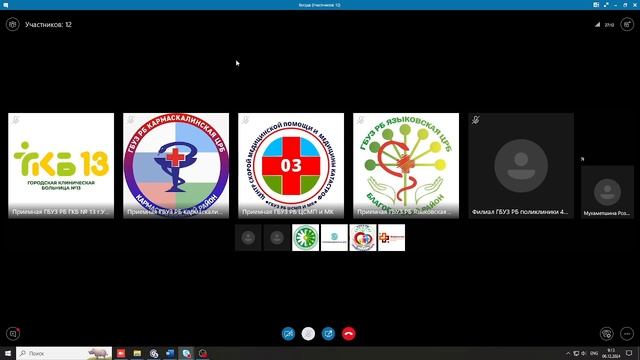The width and height of the screenshot is (640, 360).
Task: Open the red app on taskbar
Action: (121, 353)
